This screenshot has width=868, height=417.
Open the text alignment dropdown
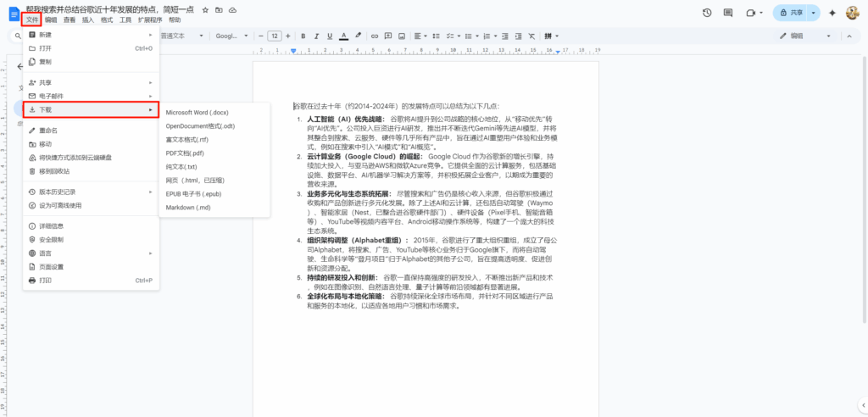(420, 36)
